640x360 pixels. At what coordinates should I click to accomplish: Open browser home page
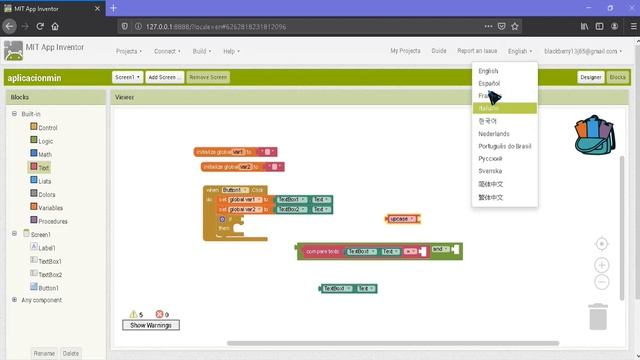click(55, 27)
